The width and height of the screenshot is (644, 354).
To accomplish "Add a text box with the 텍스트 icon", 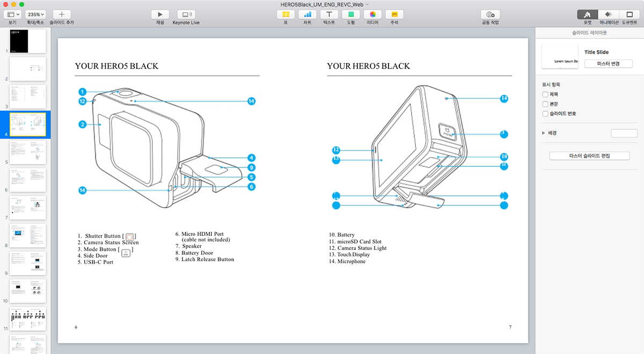I will pos(329,14).
